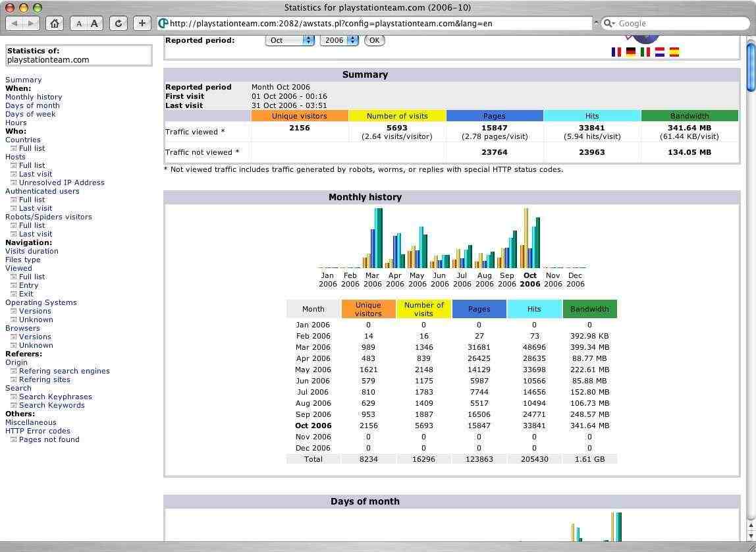This screenshot has width=756, height=552.
Task: Open the Pages not found link
Action: pos(49,439)
